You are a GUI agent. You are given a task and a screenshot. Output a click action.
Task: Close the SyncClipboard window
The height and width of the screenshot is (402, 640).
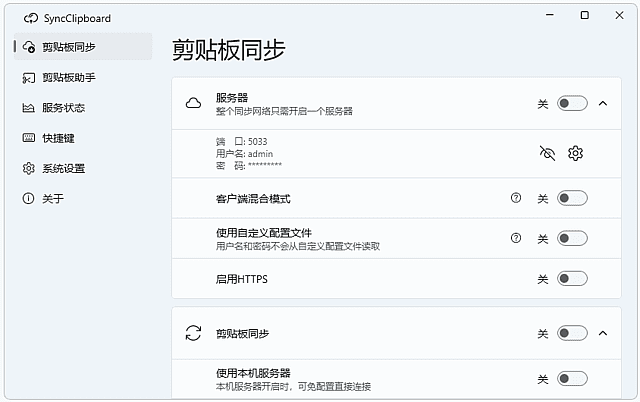click(x=619, y=15)
